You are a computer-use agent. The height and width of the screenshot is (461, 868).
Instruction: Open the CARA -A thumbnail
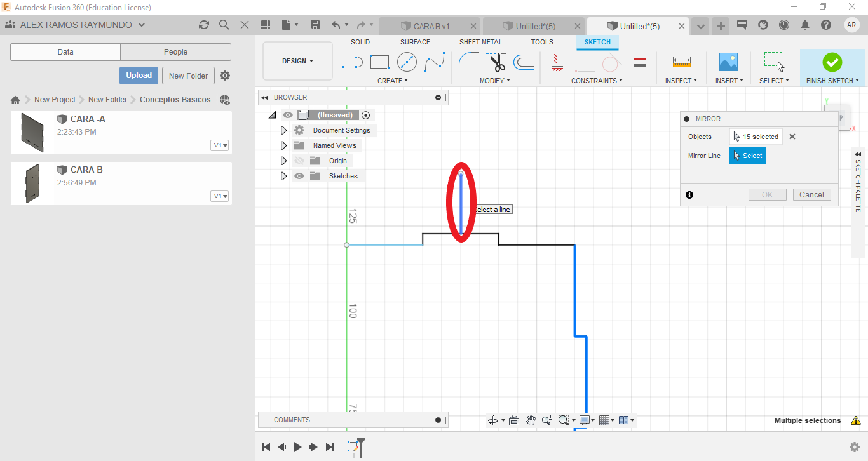pos(32,133)
